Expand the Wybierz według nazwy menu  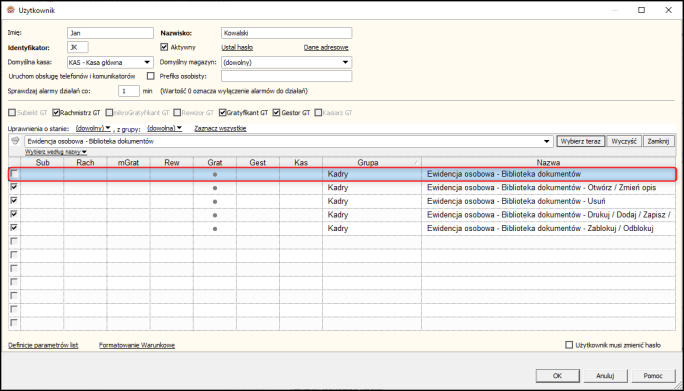(x=56, y=152)
